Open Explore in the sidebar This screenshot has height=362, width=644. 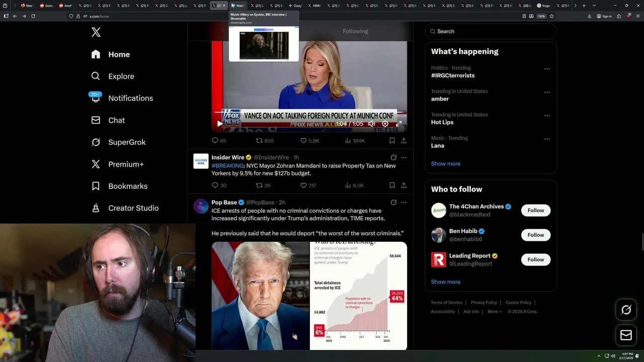pos(113,76)
